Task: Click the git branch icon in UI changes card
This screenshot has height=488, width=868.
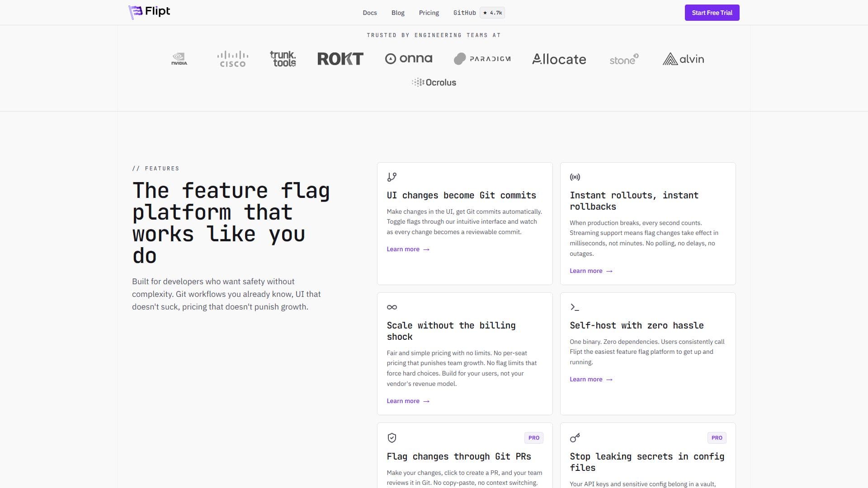Action: tap(392, 177)
